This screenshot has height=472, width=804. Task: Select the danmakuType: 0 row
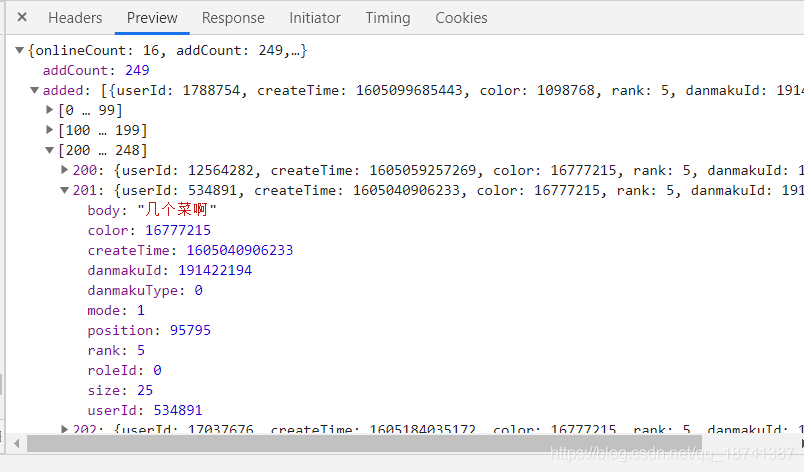[x=145, y=290]
